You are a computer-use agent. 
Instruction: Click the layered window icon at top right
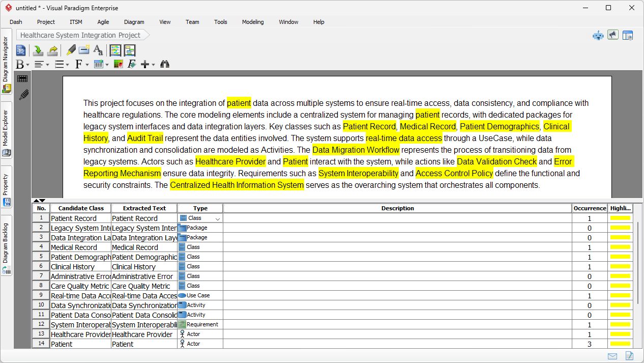click(628, 35)
